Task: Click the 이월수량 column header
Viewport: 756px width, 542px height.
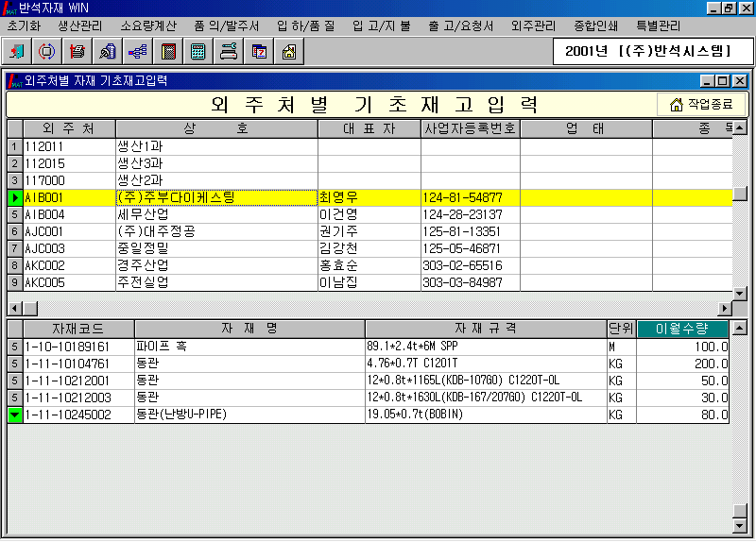Action: [x=683, y=329]
